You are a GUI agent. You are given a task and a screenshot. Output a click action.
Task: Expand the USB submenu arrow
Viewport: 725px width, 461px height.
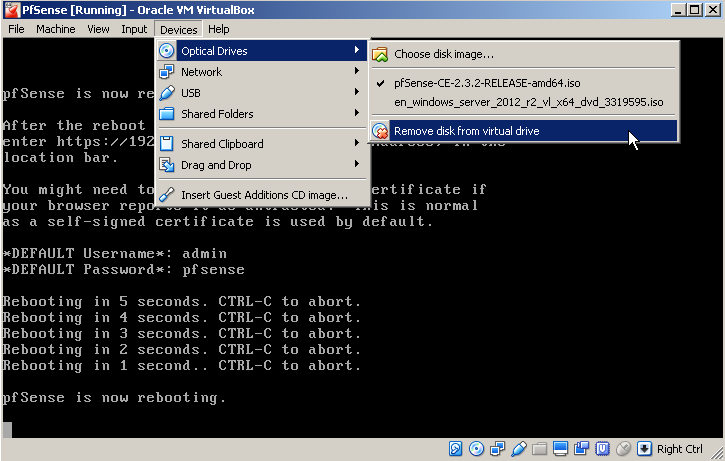point(357,92)
